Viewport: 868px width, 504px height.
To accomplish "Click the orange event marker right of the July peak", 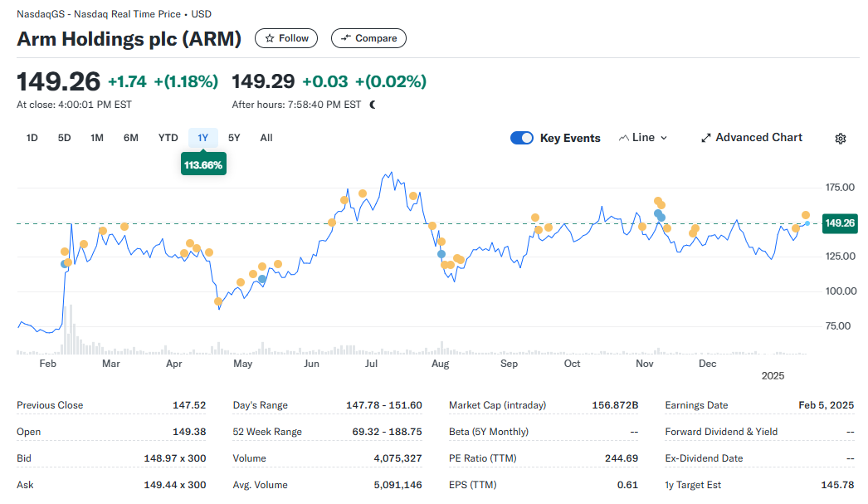I will (x=413, y=196).
